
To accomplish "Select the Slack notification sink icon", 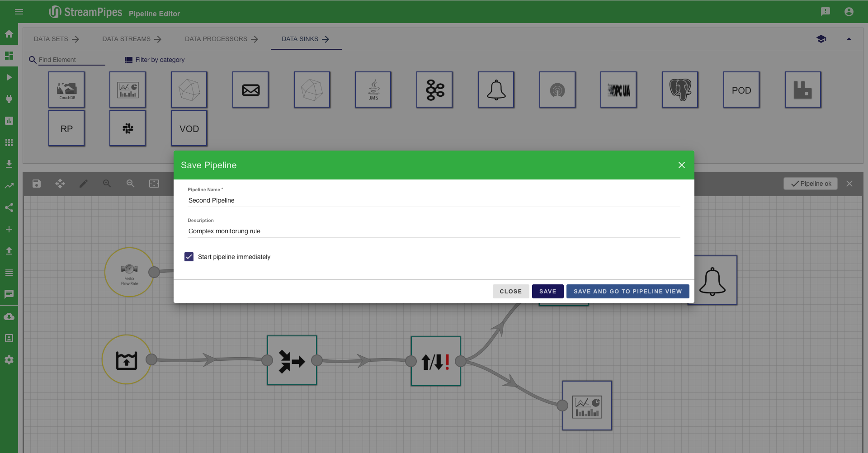I will coord(127,128).
